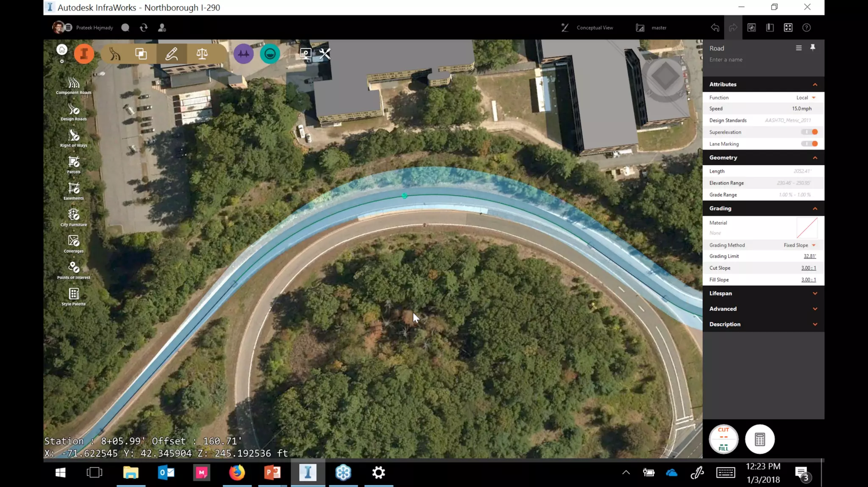This screenshot has width=868, height=487.
Task: Click the Fill Slope value
Action: (809, 280)
